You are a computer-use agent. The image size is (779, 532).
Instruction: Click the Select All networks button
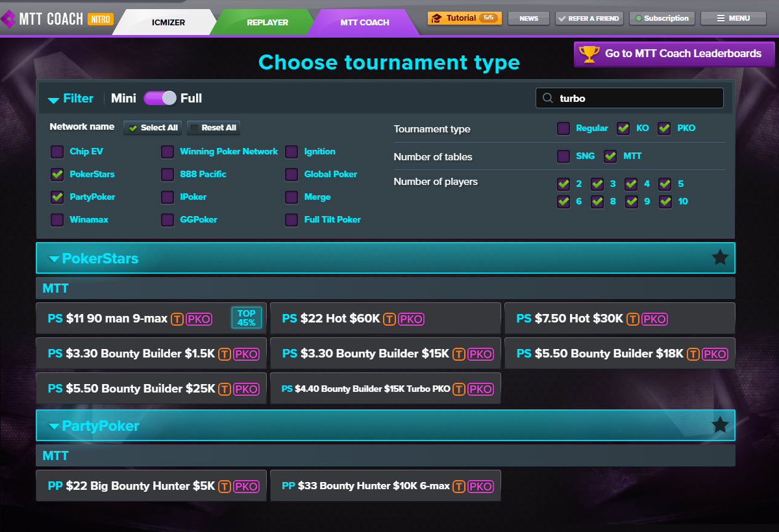tap(153, 128)
